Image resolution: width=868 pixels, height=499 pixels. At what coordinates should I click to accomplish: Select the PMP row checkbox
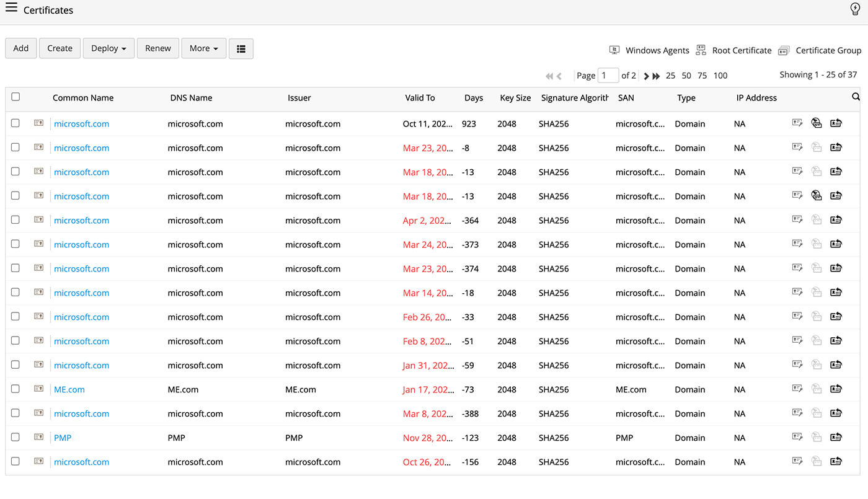click(x=15, y=437)
